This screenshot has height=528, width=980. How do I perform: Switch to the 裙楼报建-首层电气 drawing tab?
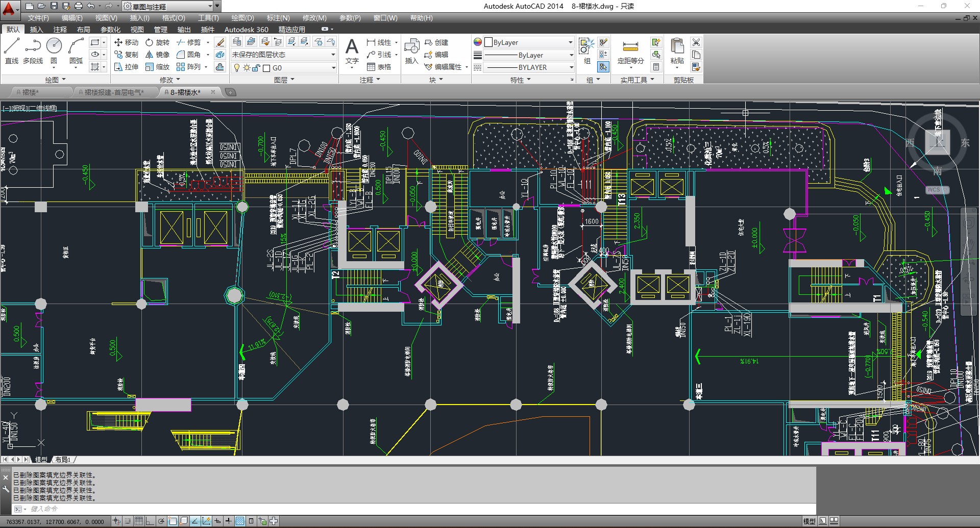tap(113, 92)
